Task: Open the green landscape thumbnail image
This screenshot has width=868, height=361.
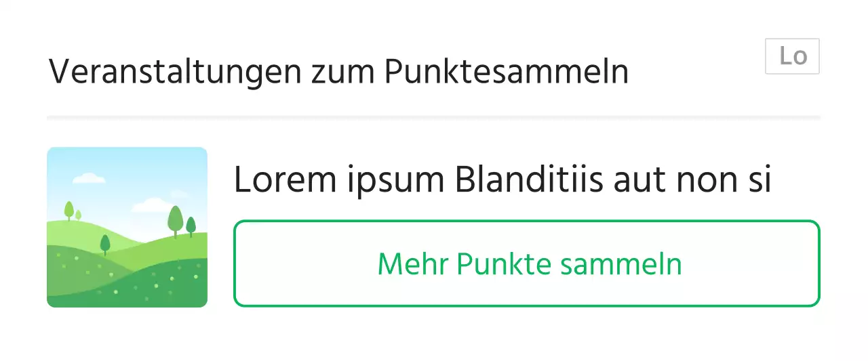Action: click(127, 227)
